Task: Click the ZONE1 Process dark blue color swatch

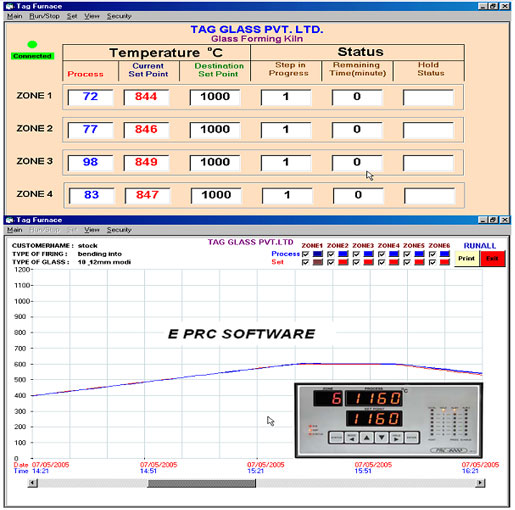Action: (318, 254)
